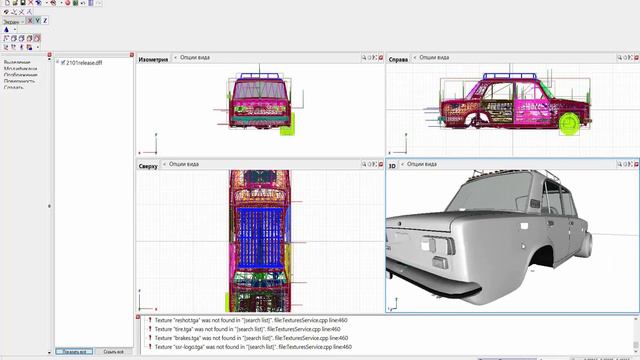Click the Справа viewport title

point(398,59)
